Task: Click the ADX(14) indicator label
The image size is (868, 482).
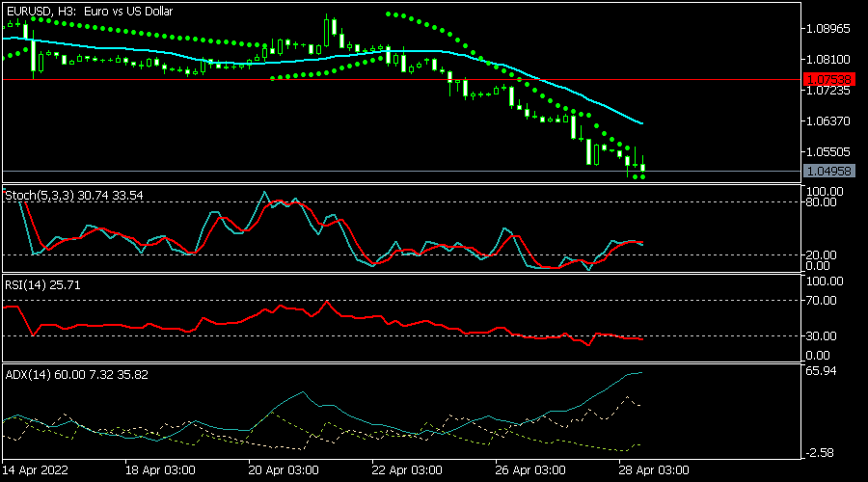Action: point(76,375)
